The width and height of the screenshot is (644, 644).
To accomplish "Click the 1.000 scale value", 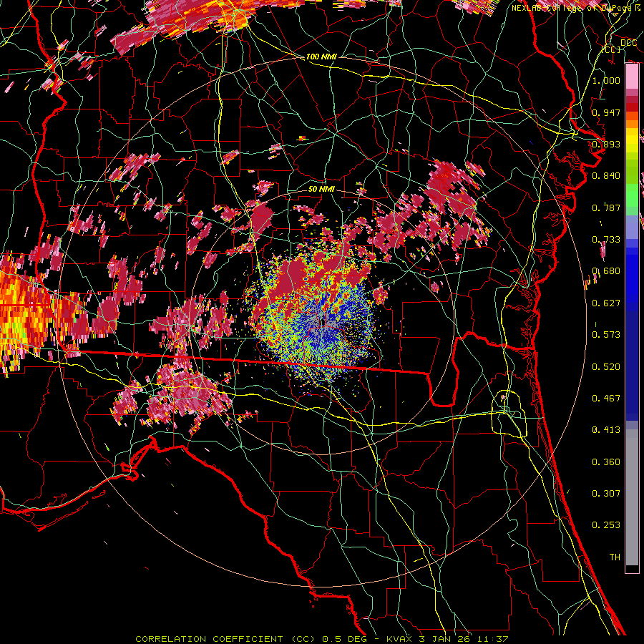I will [606, 80].
